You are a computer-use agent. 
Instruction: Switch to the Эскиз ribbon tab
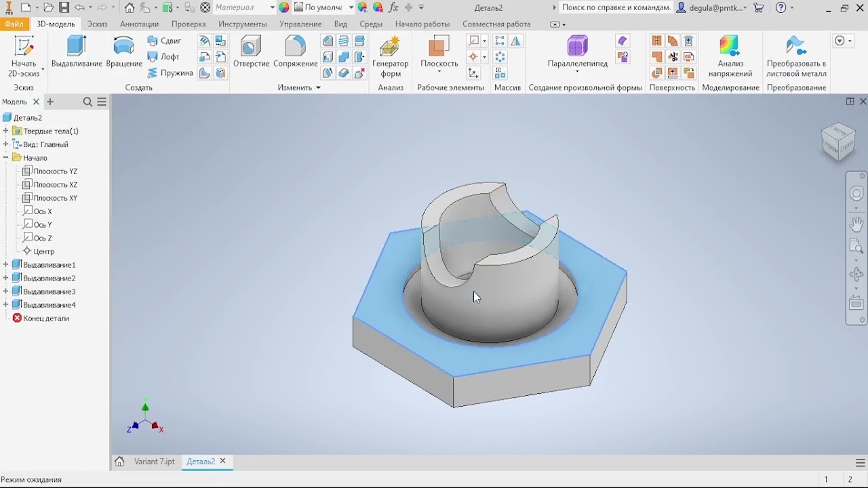click(x=98, y=24)
